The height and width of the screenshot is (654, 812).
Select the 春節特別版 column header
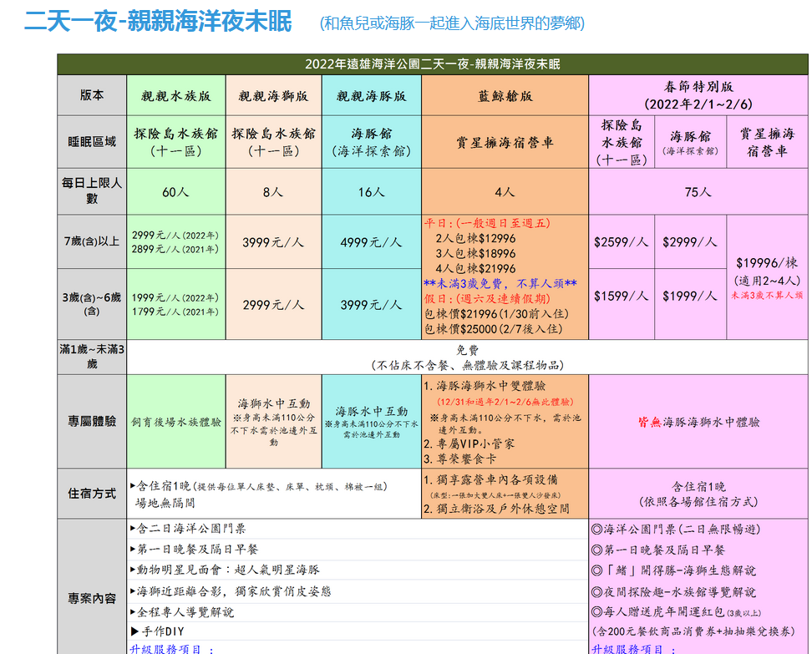tap(698, 95)
